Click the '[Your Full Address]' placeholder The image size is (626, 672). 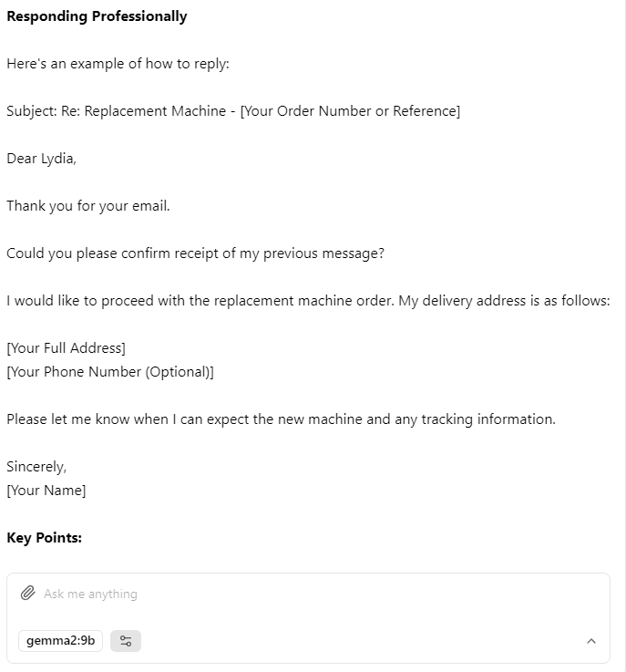coord(66,348)
